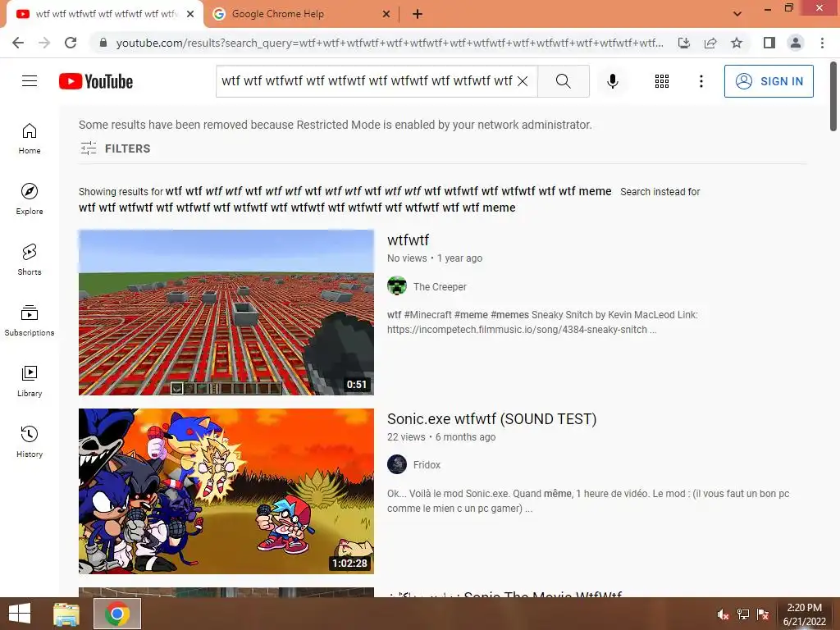840x630 pixels.
Task: Share this page from the address bar
Action: (x=710, y=43)
